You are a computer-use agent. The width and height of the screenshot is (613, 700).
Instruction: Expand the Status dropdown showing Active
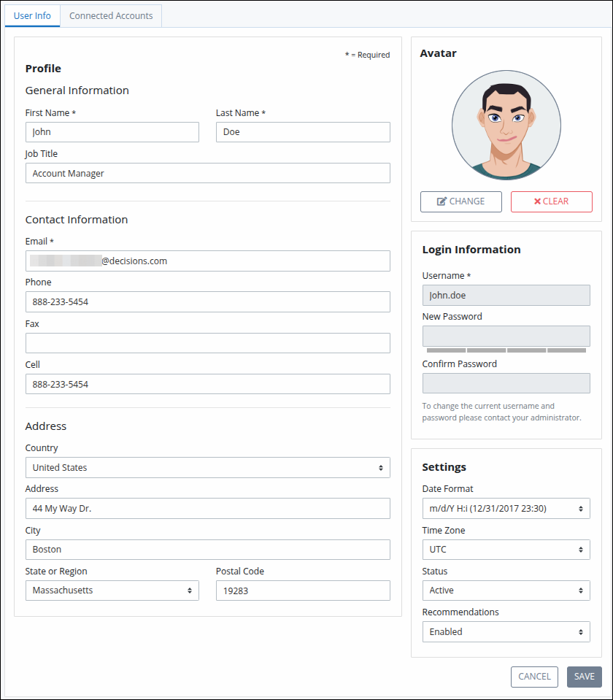tap(506, 591)
